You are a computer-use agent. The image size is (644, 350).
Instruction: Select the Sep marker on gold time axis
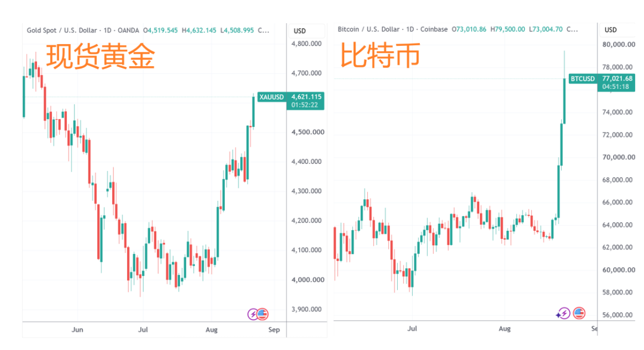click(274, 330)
